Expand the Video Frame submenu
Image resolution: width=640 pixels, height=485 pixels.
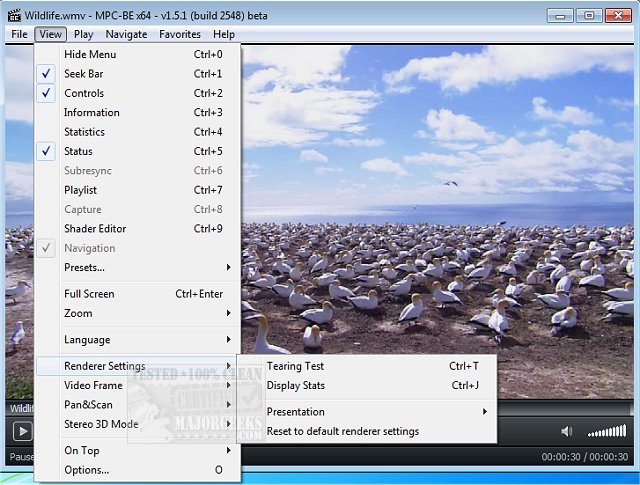pyautogui.click(x=138, y=385)
